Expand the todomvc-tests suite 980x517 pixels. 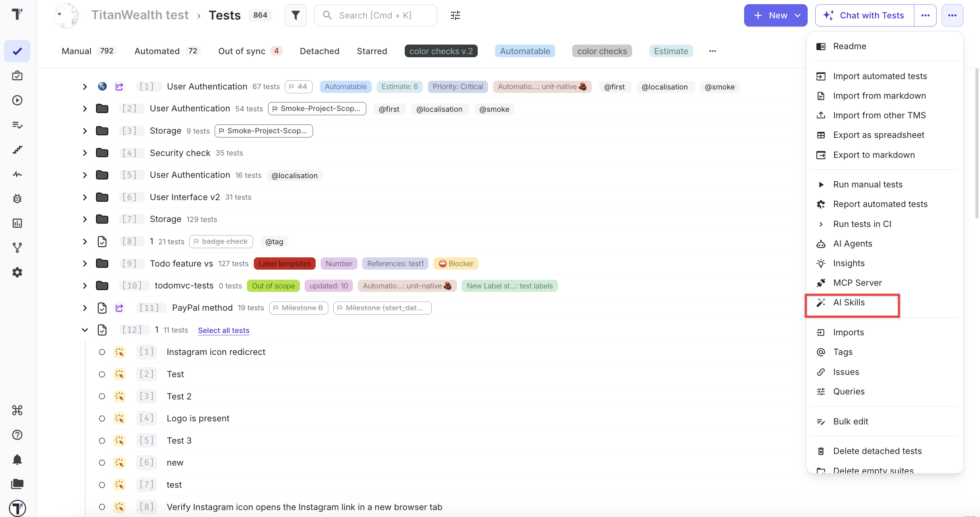(x=85, y=286)
